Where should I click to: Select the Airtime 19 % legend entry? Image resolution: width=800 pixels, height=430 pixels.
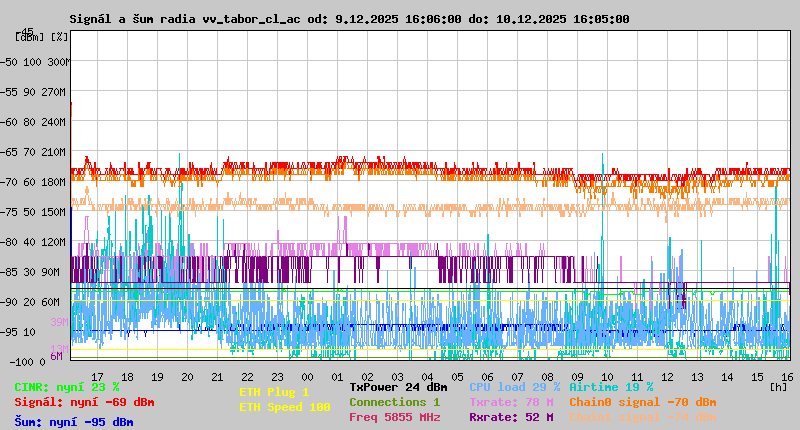point(611,387)
